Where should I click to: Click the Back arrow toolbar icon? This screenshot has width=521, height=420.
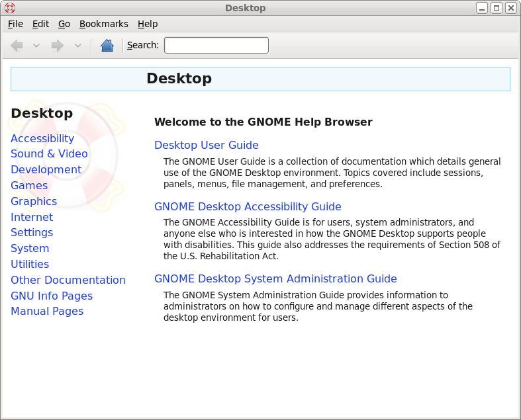tap(17, 46)
